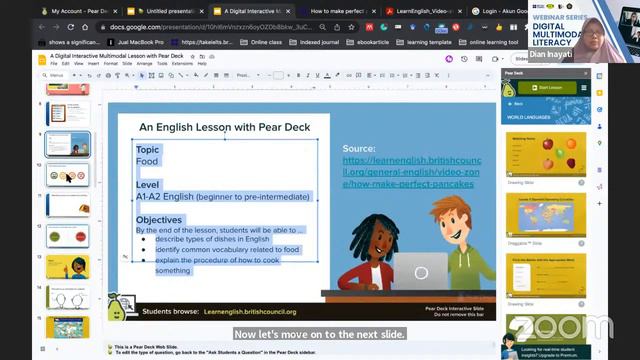This screenshot has width=640, height=360.
Task: Click the Fill color paint bucket
Action: click(x=196, y=76)
